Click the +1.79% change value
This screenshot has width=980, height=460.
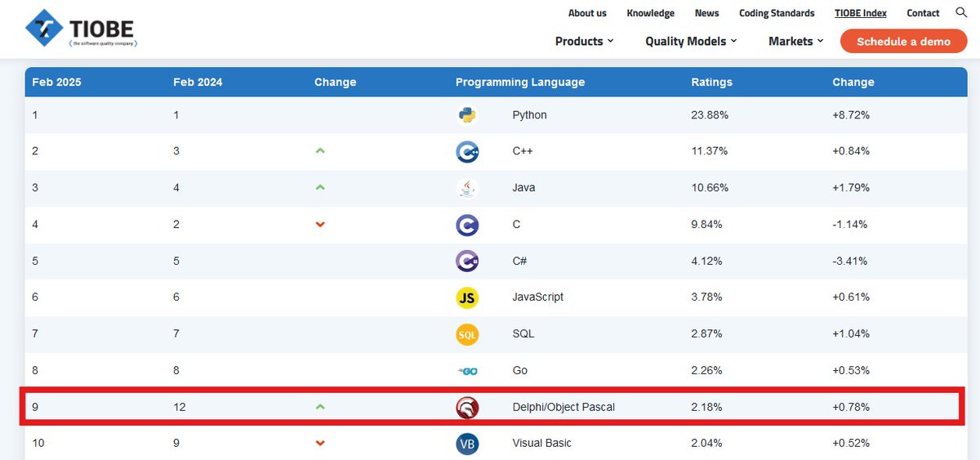[851, 188]
